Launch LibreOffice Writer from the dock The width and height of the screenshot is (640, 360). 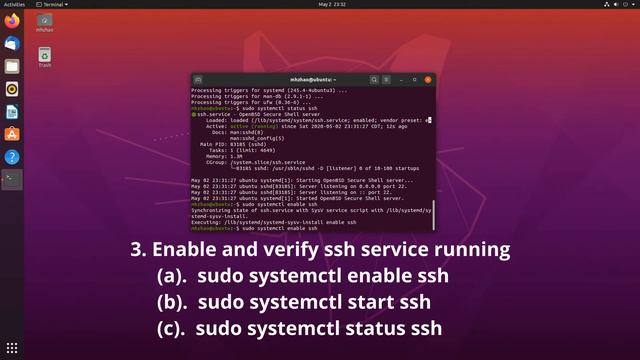pos(12,112)
